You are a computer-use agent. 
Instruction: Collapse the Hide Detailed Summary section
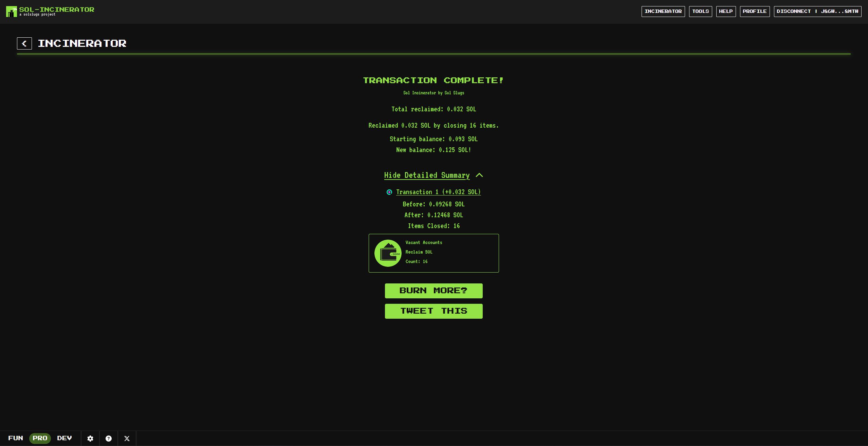tap(427, 175)
